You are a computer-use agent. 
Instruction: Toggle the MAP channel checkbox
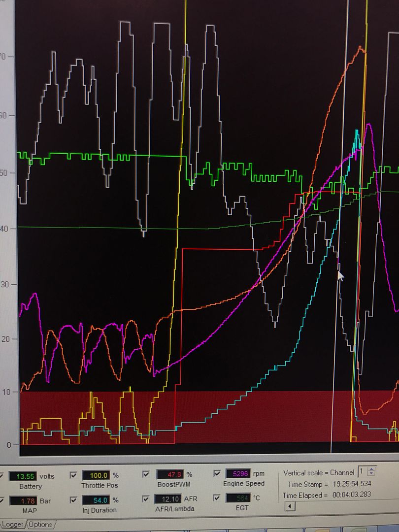(0, 500)
